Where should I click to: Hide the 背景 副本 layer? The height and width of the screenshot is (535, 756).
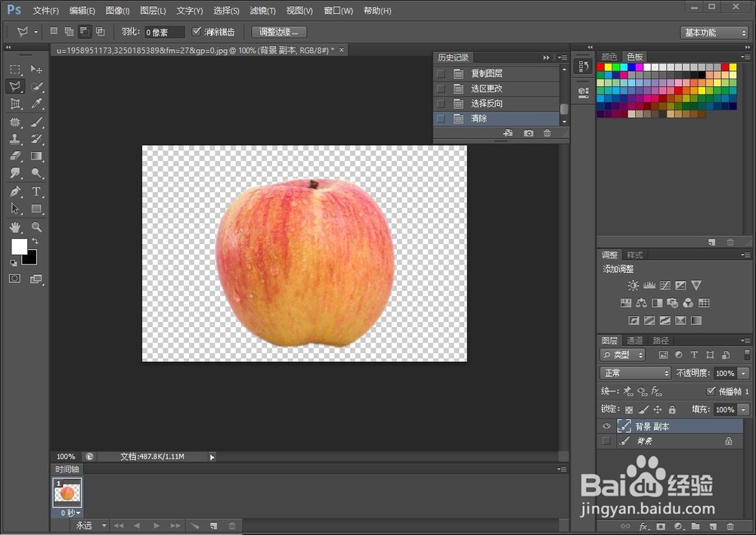[x=606, y=426]
